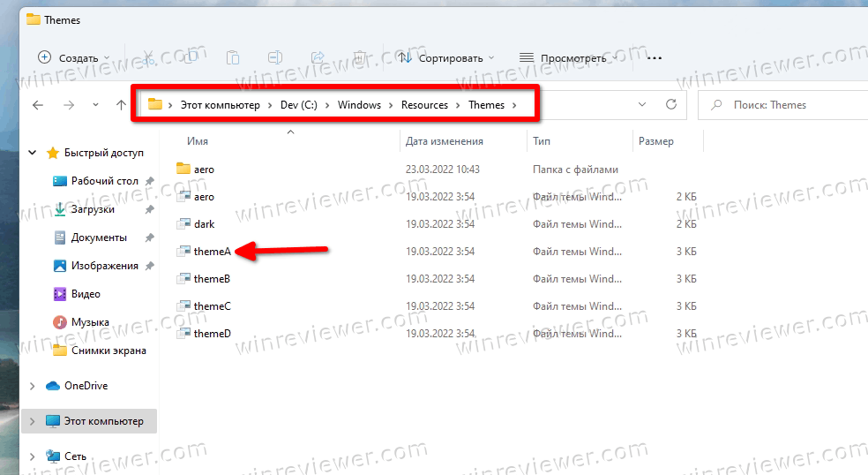The image size is (868, 475).
Task: Click pin icon next to Документы
Action: (x=149, y=237)
